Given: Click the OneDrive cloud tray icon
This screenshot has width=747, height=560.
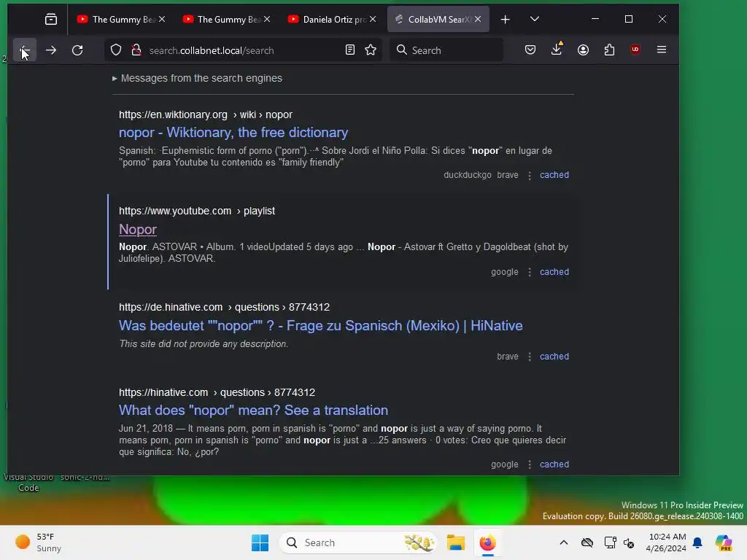Looking at the screenshot, I should (x=587, y=542).
